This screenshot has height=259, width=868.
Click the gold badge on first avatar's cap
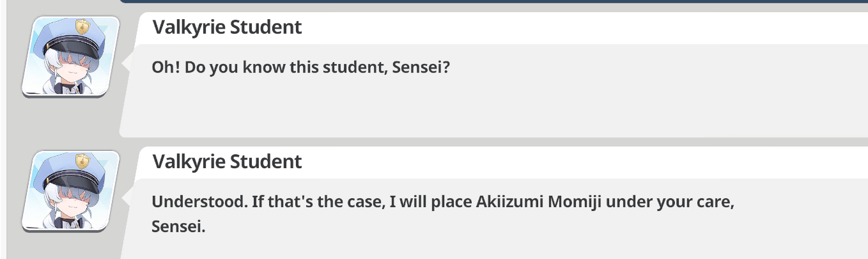click(82, 27)
